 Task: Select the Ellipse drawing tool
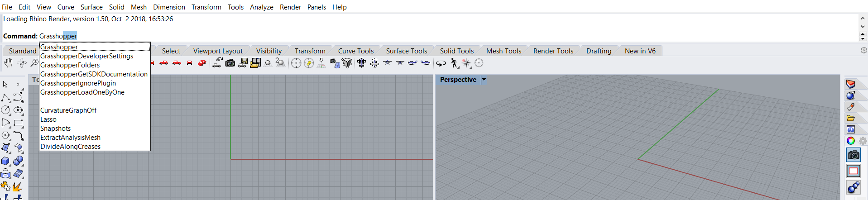(x=18, y=110)
